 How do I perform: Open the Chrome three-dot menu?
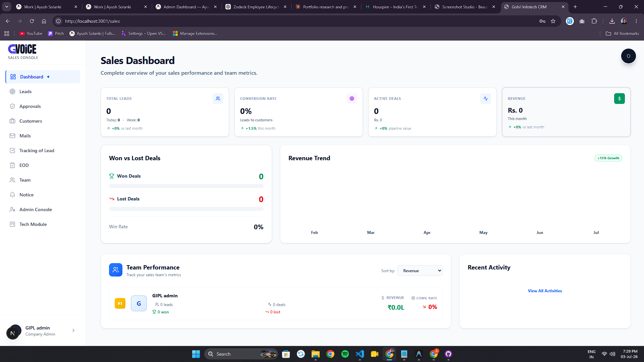click(636, 21)
